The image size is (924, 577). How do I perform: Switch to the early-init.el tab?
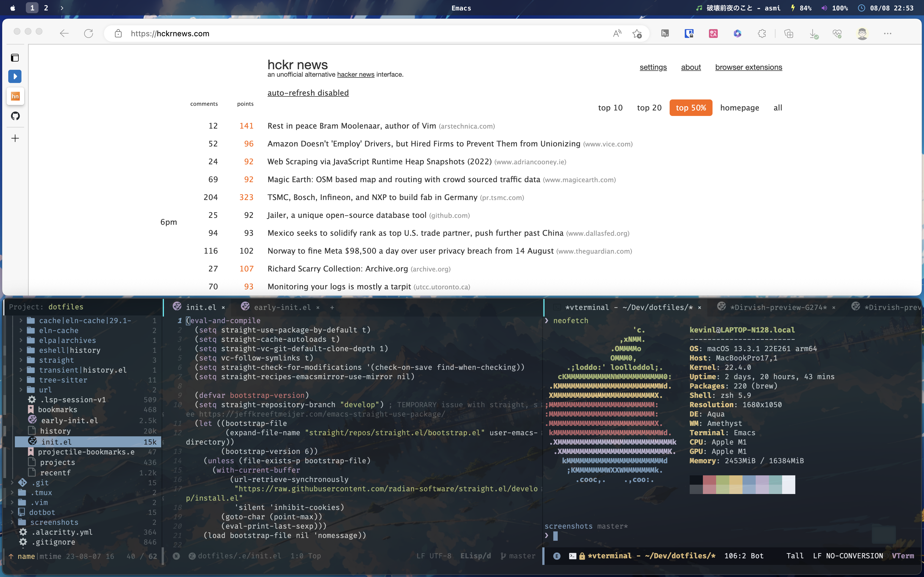click(x=282, y=307)
